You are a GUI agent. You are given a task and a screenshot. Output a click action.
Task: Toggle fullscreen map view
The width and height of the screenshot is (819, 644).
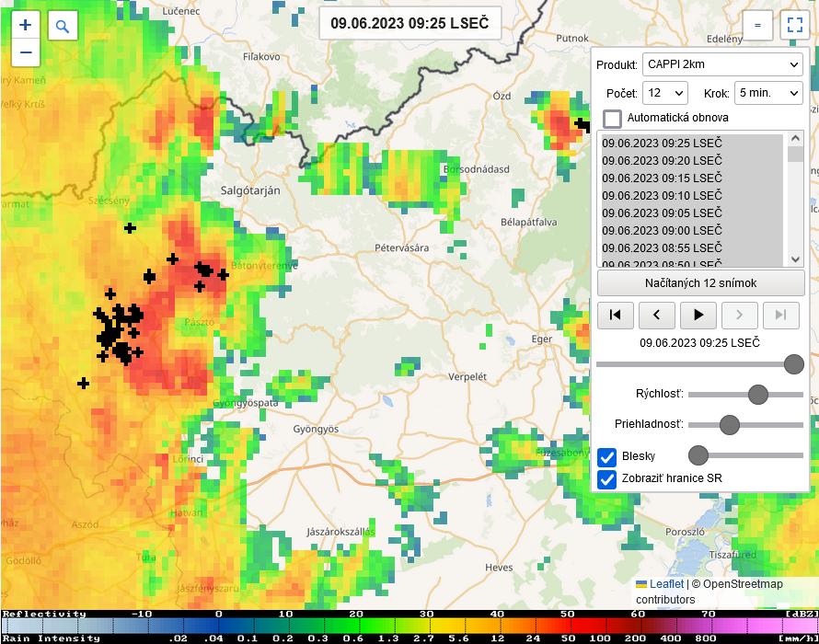(x=792, y=26)
